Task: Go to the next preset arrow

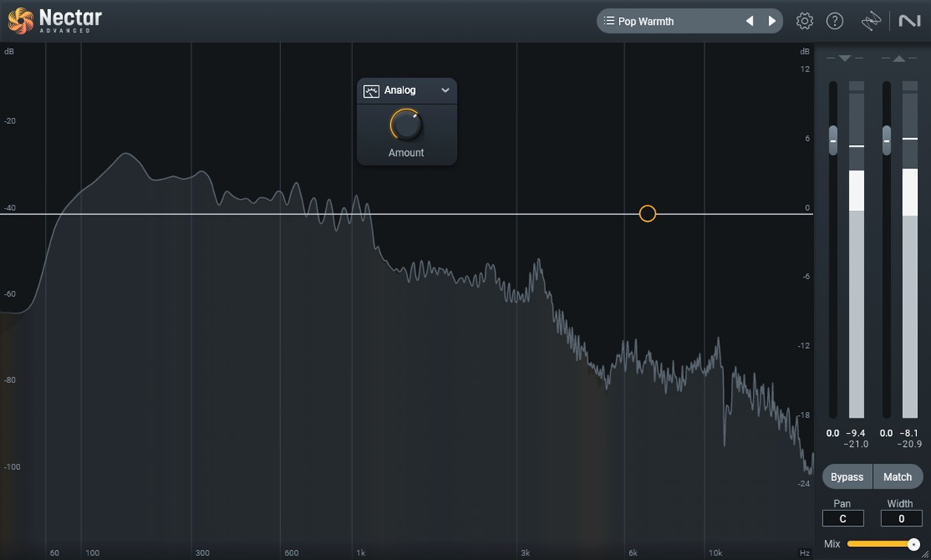Action: 772,21
